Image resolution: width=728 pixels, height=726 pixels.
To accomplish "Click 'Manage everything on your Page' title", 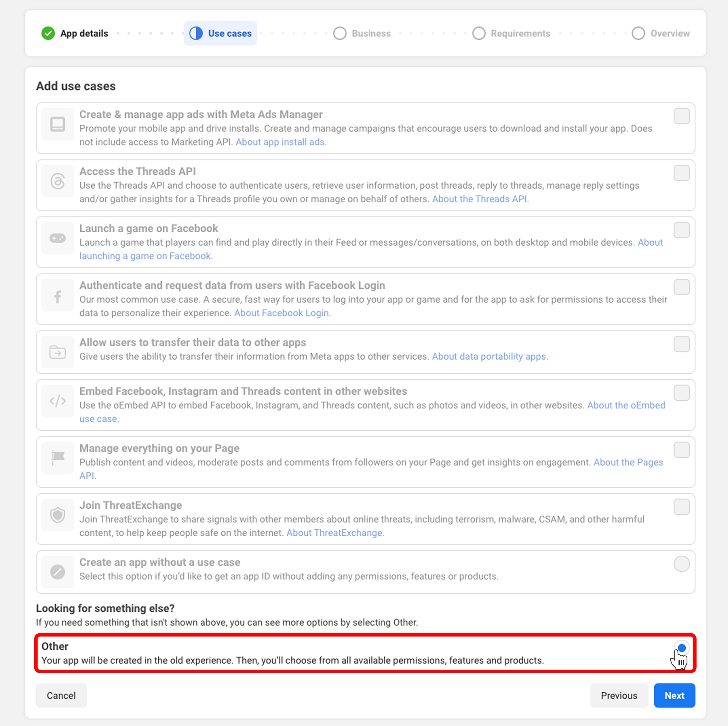I will pyautogui.click(x=159, y=448).
